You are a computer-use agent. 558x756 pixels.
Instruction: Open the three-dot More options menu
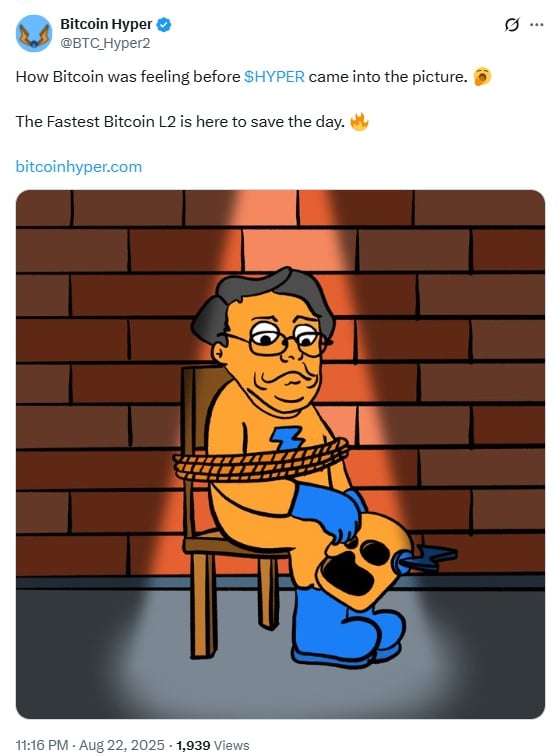point(536,25)
